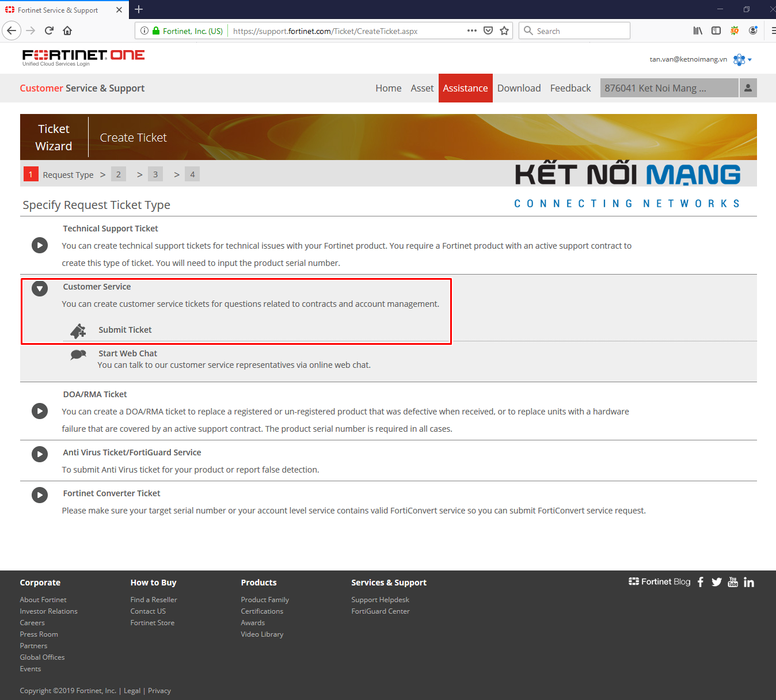Click the wizard step 1 Request Type
Image resolution: width=776 pixels, height=700 pixels.
pyautogui.click(x=59, y=174)
